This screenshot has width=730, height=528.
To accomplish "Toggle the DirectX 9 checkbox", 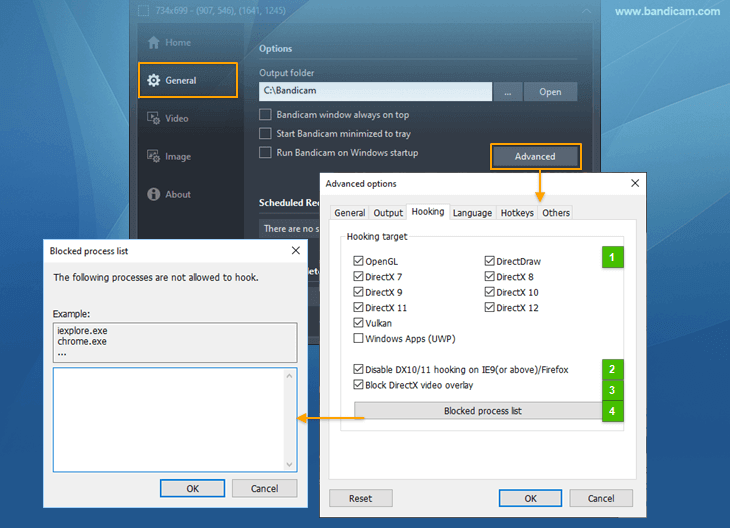I will pyautogui.click(x=358, y=292).
